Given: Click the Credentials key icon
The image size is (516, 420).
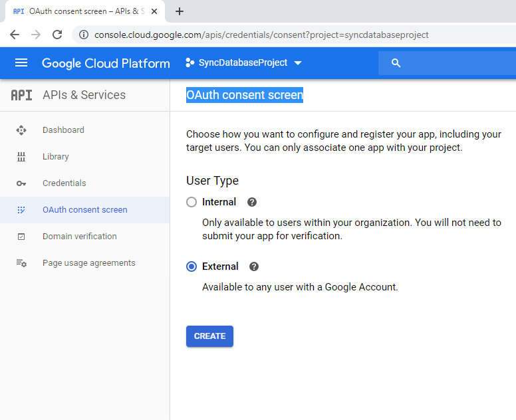Looking at the screenshot, I should tap(21, 183).
